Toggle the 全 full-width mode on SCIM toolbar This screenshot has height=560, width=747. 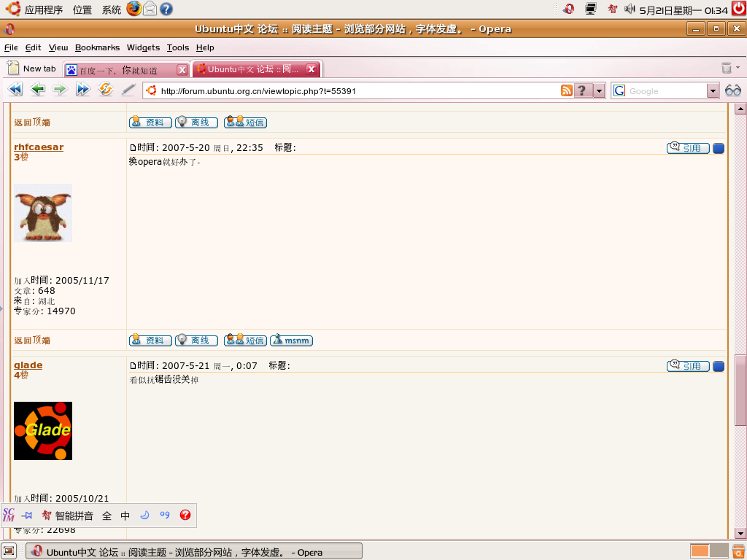pyautogui.click(x=107, y=516)
